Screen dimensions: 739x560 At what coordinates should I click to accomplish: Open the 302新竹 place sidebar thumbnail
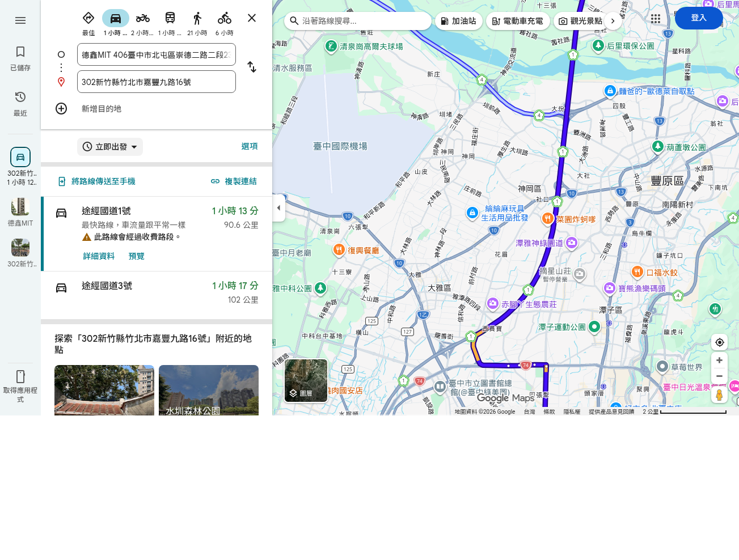[20, 253]
